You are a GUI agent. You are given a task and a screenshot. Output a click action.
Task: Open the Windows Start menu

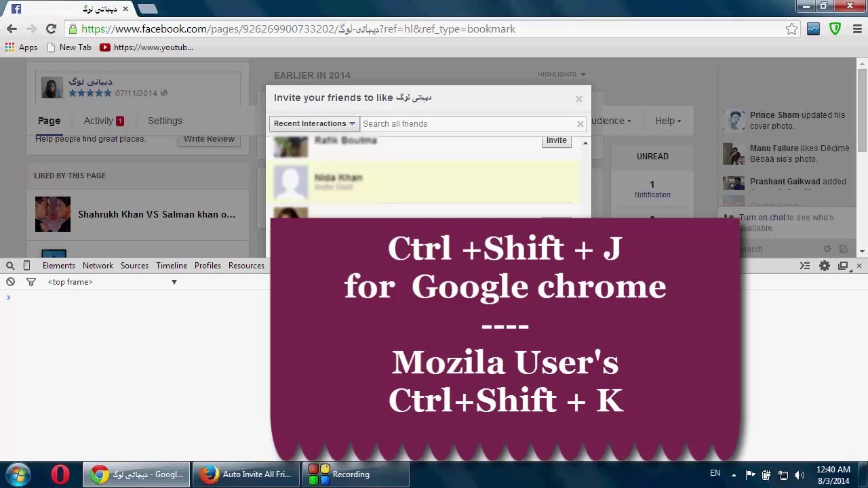point(18,474)
